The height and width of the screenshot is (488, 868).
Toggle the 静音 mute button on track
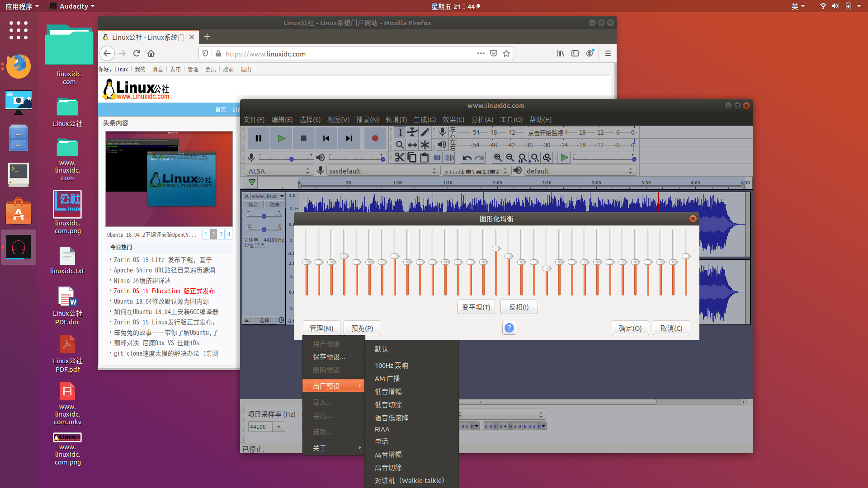[253, 205]
